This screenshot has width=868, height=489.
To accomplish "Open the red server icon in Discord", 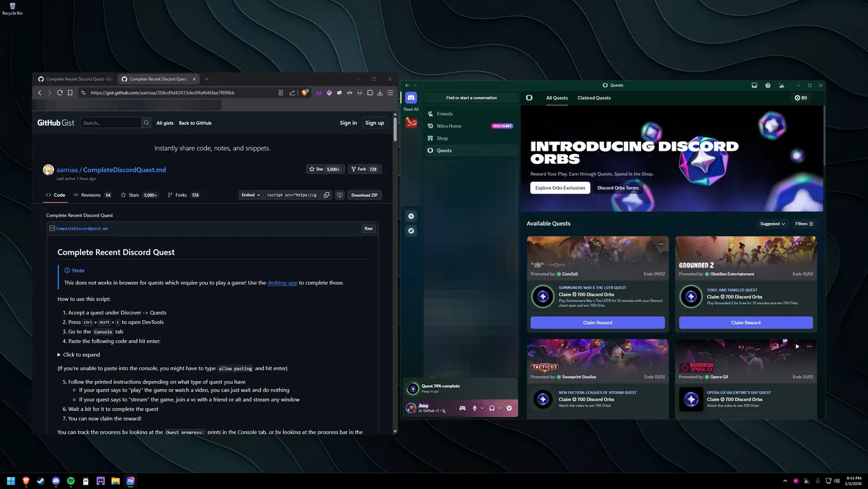I will (x=411, y=123).
